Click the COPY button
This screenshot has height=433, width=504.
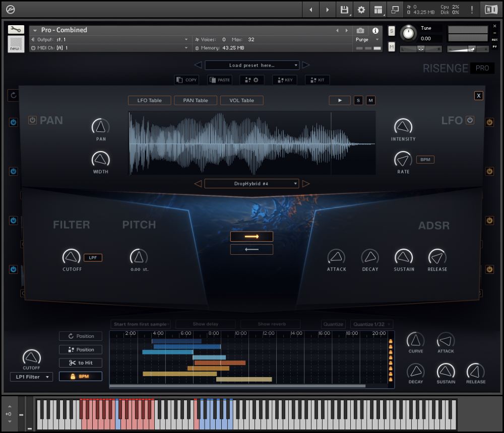coord(186,80)
